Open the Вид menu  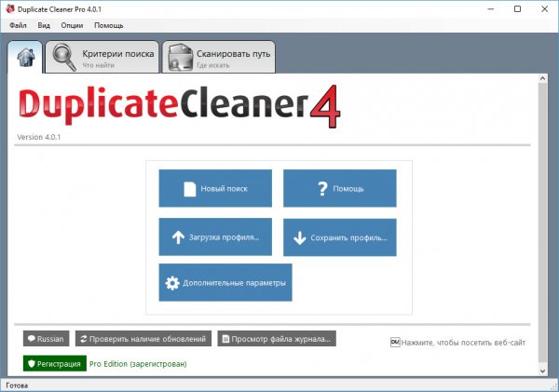coord(44,26)
